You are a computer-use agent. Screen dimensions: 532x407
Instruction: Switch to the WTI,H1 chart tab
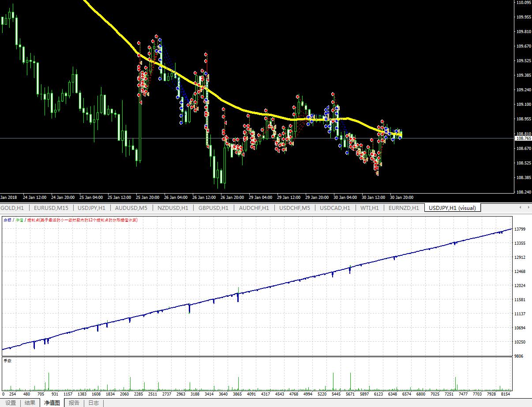pyautogui.click(x=370, y=208)
